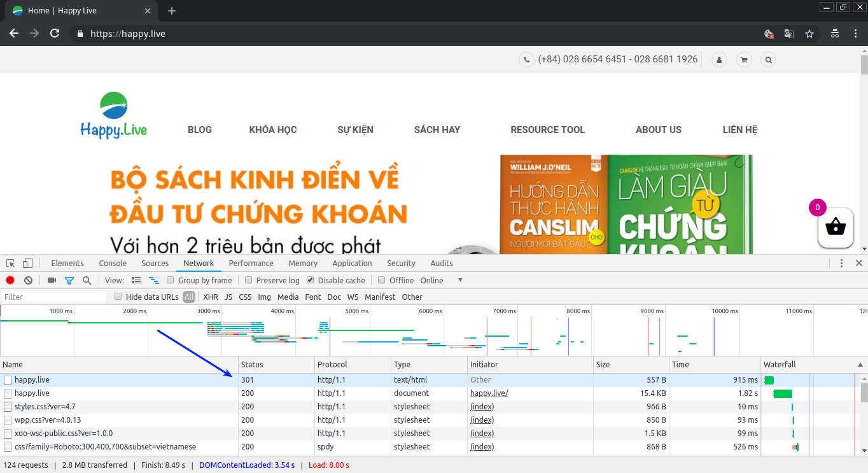Image resolution: width=868 pixels, height=473 pixels.
Task: Open the site search icon
Action: [x=769, y=60]
